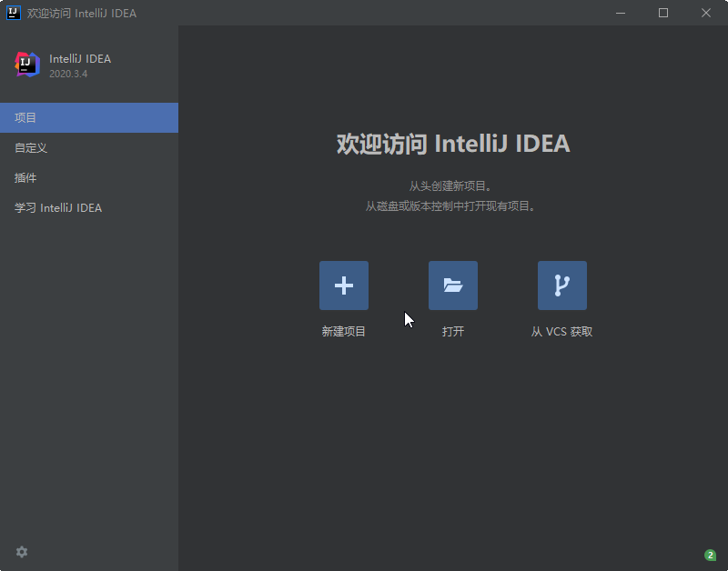
Task: Click the Open folder icon
Action: pos(452,285)
